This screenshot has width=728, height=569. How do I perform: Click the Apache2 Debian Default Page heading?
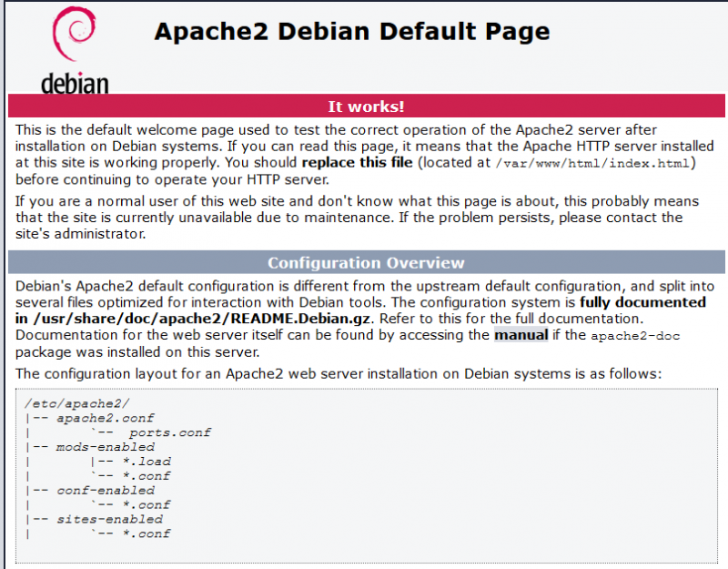(x=352, y=32)
